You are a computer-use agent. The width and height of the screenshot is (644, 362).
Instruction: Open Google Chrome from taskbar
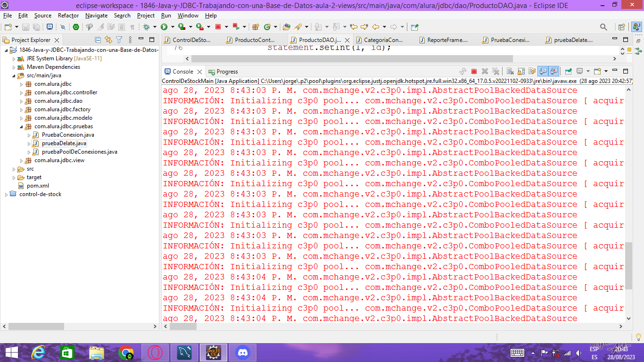(x=125, y=352)
